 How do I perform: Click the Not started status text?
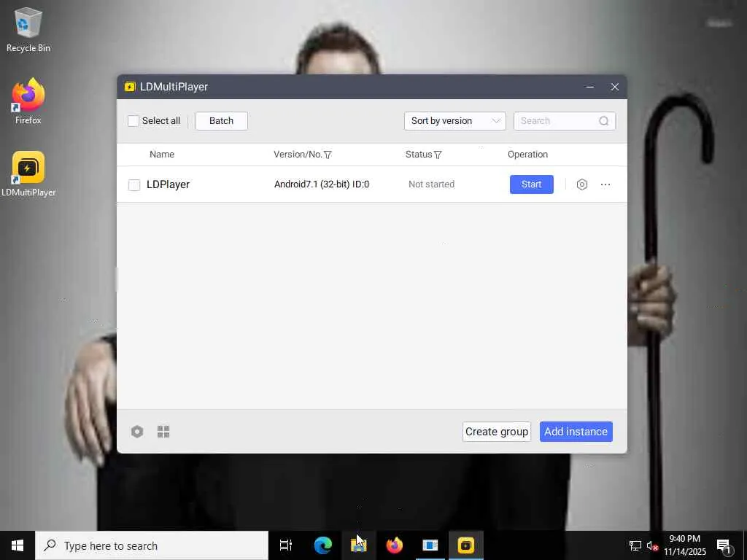point(431,184)
